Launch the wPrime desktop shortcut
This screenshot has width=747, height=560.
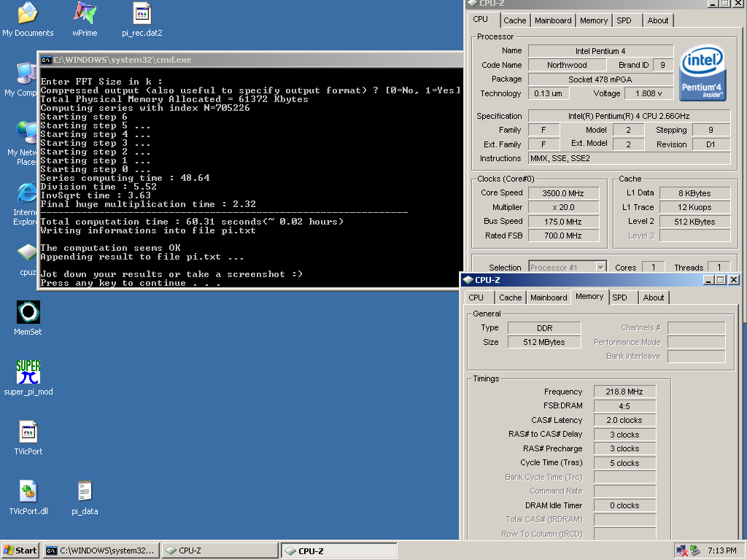[x=85, y=19]
